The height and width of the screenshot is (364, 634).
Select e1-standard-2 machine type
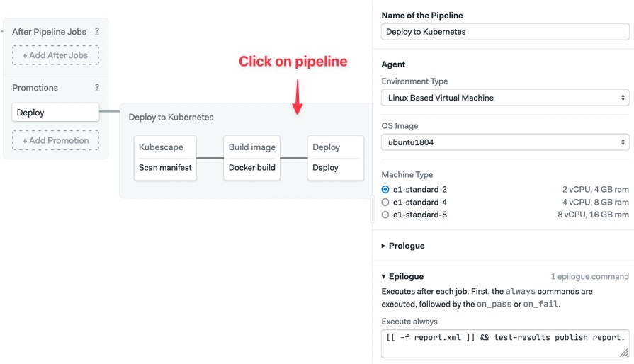(x=385, y=190)
